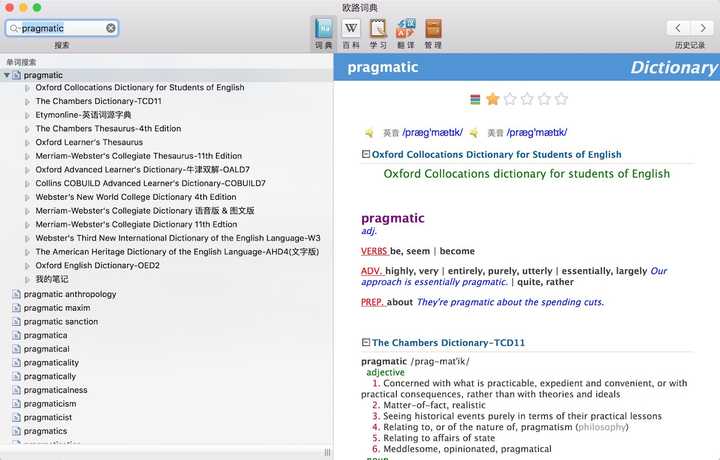
Task: Expand Etymonline tree row arrow
Action: click(27, 115)
